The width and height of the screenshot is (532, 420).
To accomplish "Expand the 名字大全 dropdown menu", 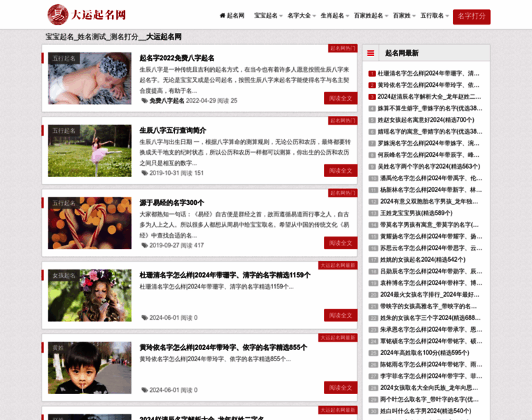I will click(x=301, y=15).
